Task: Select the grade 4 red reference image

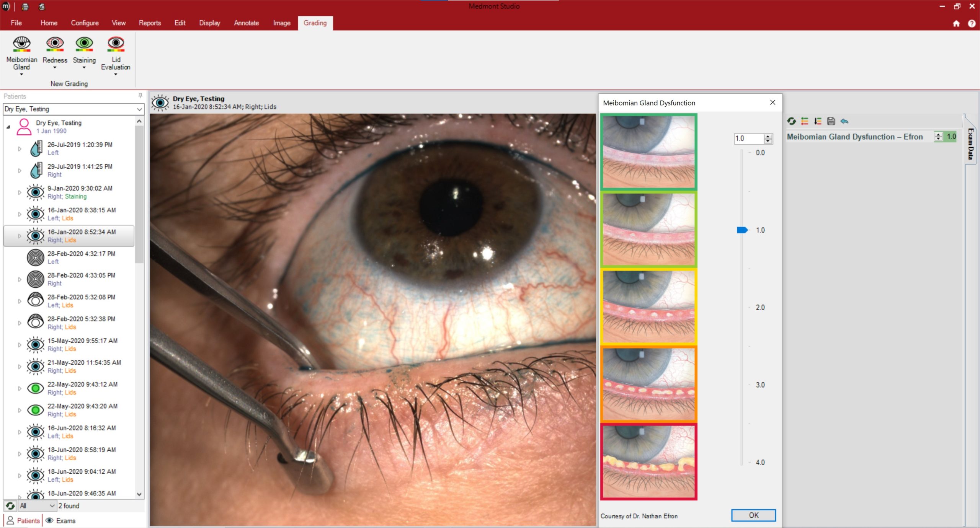Action: (648, 461)
